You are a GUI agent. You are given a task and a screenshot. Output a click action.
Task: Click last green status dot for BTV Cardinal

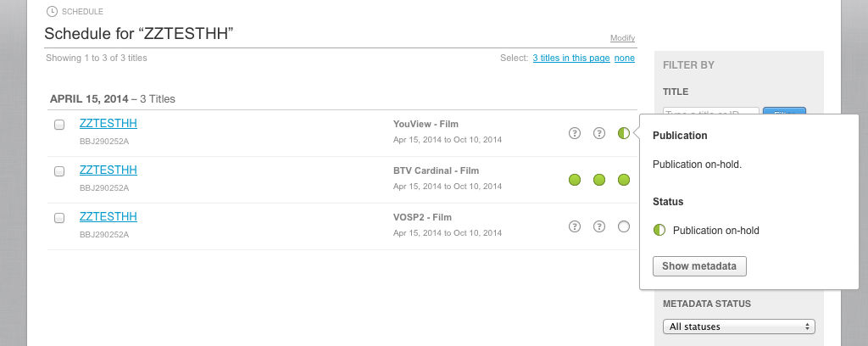tap(624, 180)
